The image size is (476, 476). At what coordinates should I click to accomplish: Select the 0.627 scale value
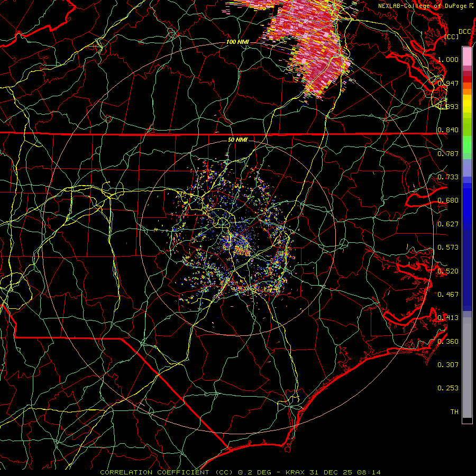(x=448, y=224)
